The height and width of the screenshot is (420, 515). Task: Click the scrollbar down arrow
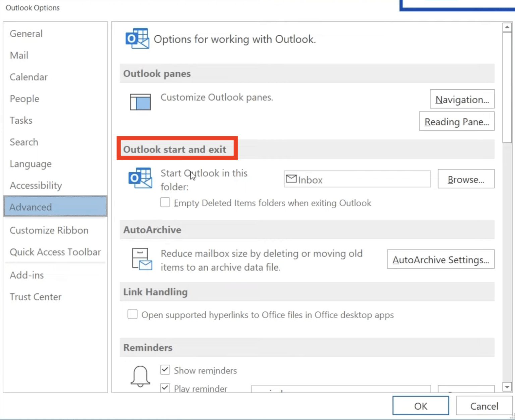coord(507,387)
